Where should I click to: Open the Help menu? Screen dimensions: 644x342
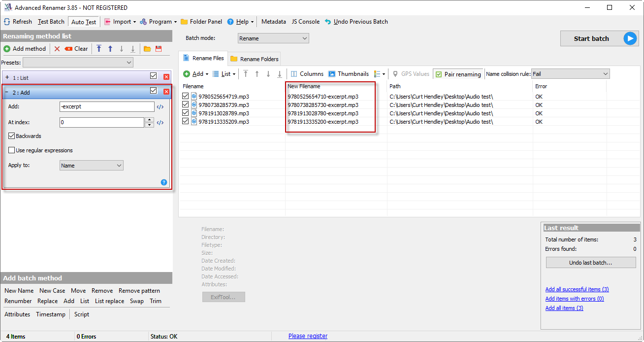pos(240,22)
